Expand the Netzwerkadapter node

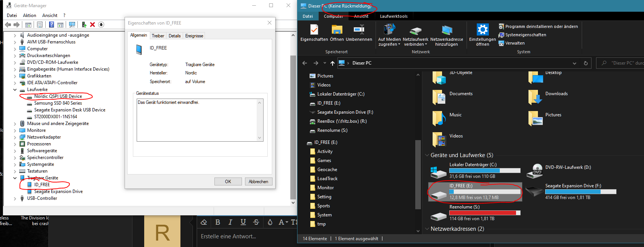tap(15, 137)
